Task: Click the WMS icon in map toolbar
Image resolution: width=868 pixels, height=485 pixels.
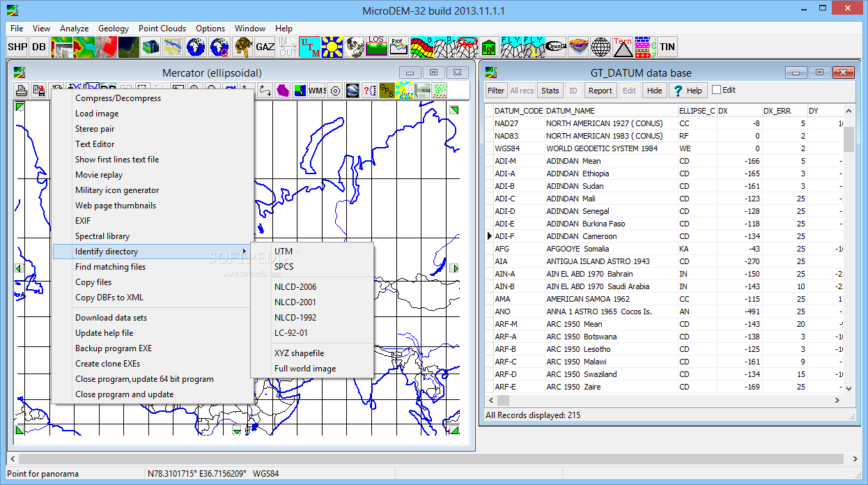Action: click(318, 90)
